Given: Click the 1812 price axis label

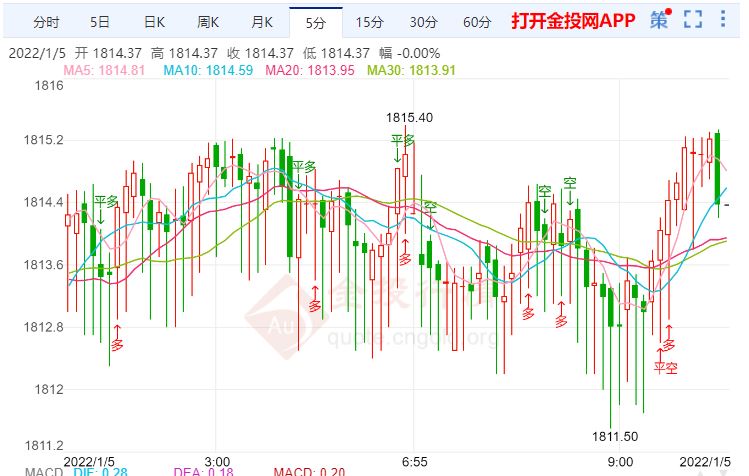Looking at the screenshot, I should coord(49,389).
